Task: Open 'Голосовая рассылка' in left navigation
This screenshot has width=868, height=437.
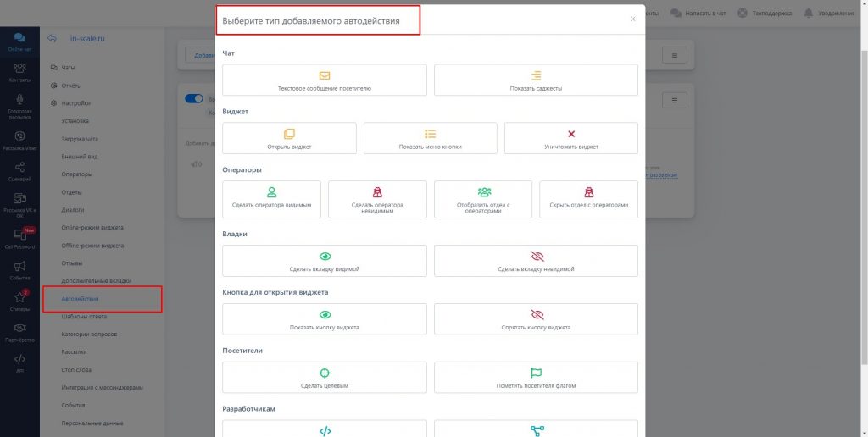Action: 19,106
